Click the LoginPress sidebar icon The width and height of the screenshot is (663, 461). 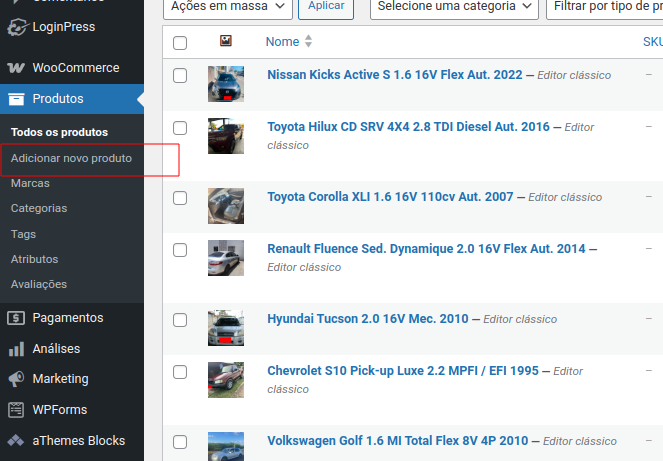16,27
